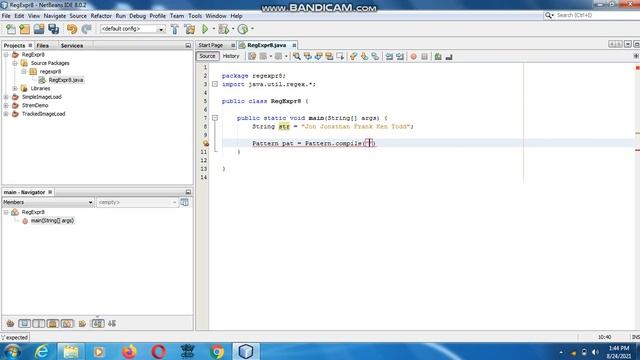Open Windows Start menu orb

pyautogui.click(x=12, y=351)
